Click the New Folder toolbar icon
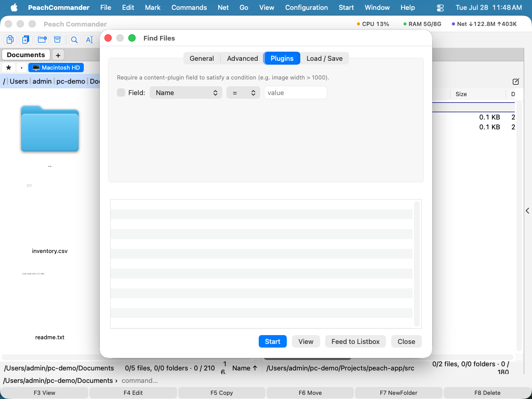The height and width of the screenshot is (399, 532). 42,39
